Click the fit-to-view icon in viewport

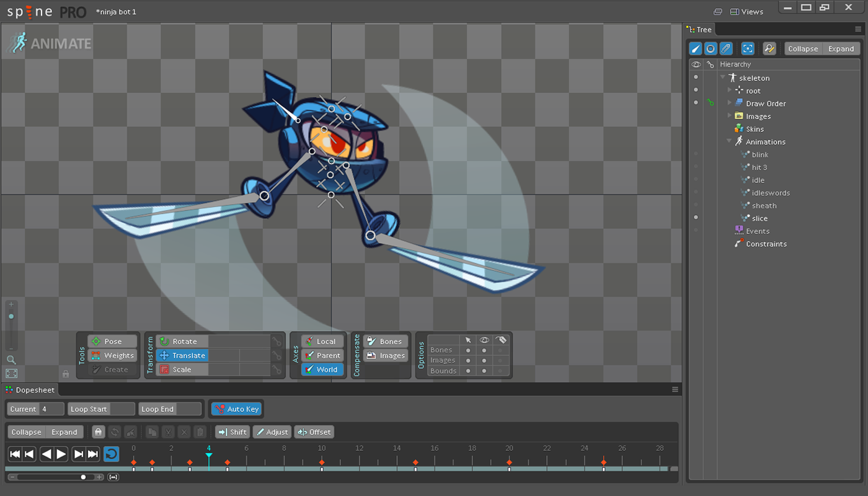11,373
